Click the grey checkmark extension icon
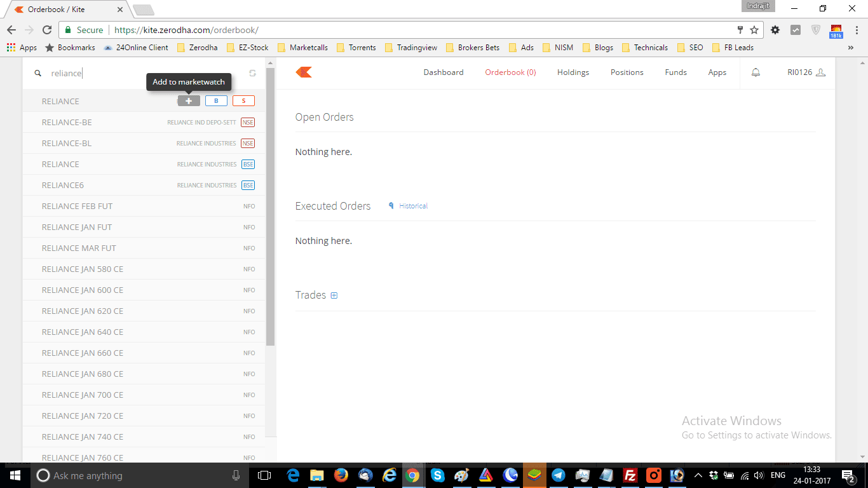 pyautogui.click(x=796, y=30)
